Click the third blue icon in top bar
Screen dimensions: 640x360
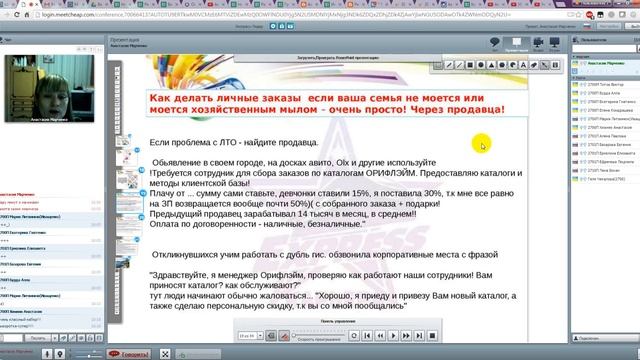(290, 26)
